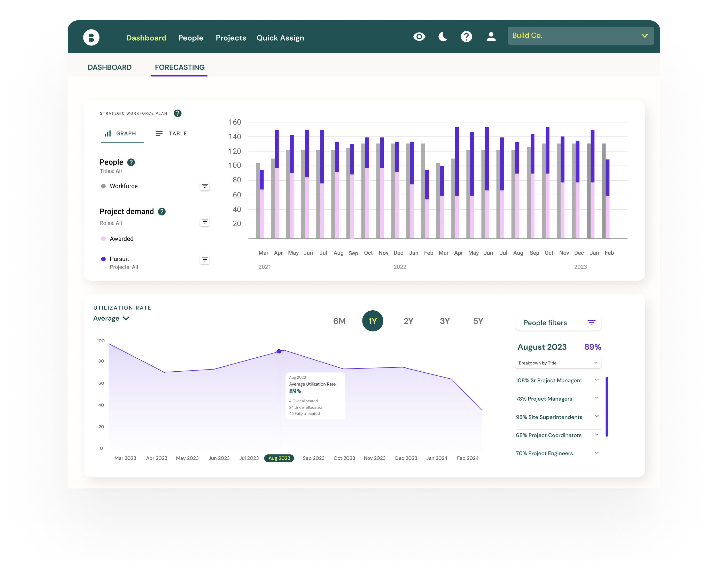Go to Dashboard in the top navigation
The image size is (728, 561).
pos(146,38)
